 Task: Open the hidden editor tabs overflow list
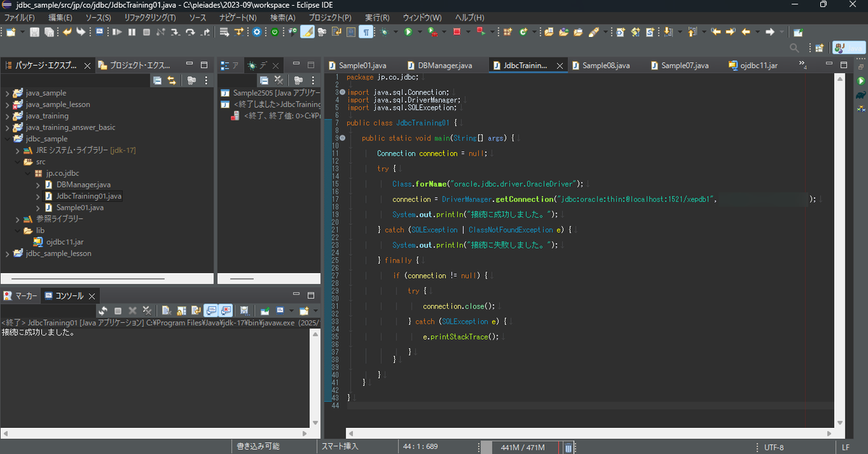(x=803, y=65)
